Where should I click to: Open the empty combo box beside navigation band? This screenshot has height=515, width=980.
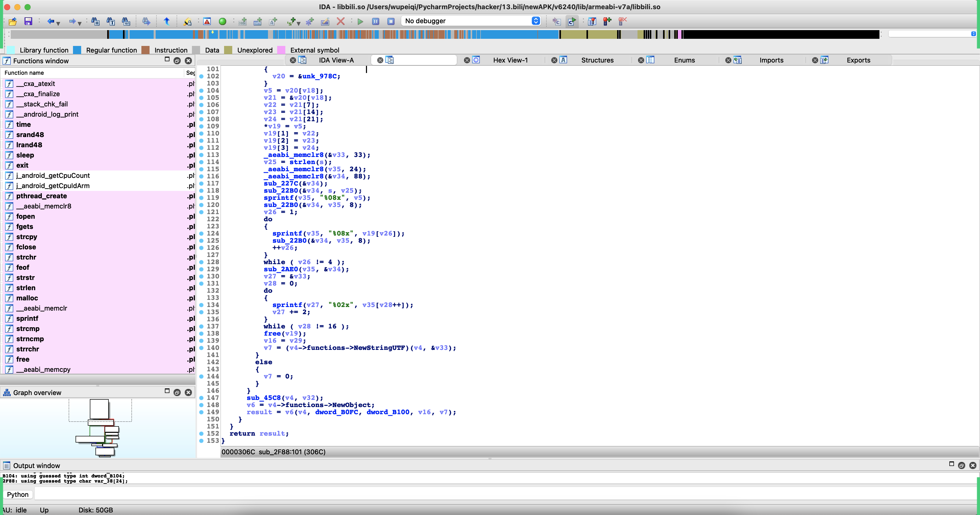932,34
